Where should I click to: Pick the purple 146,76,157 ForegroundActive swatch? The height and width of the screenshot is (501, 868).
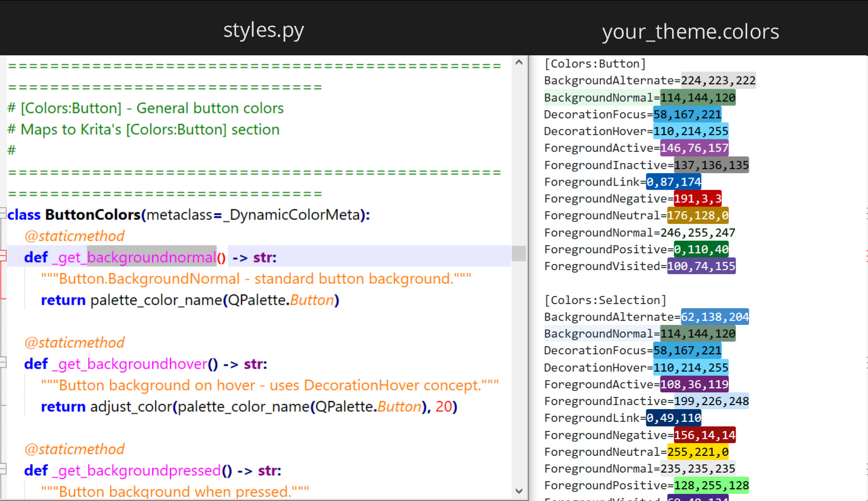pos(694,148)
